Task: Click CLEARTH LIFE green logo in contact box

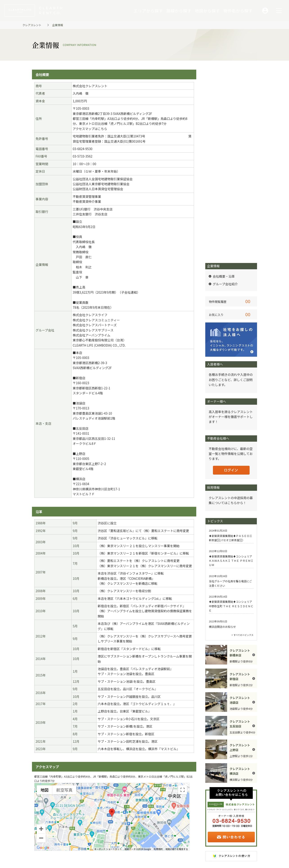Action: coord(215,804)
